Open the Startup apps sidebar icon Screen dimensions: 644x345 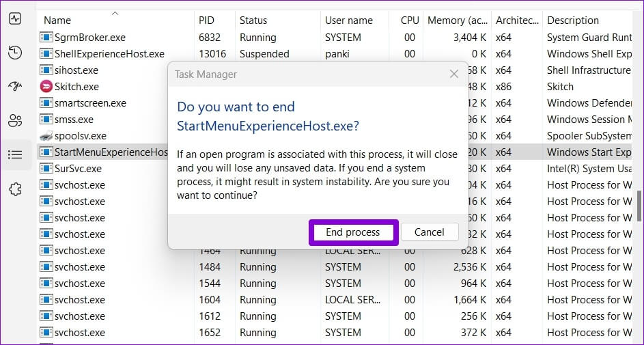(x=15, y=86)
